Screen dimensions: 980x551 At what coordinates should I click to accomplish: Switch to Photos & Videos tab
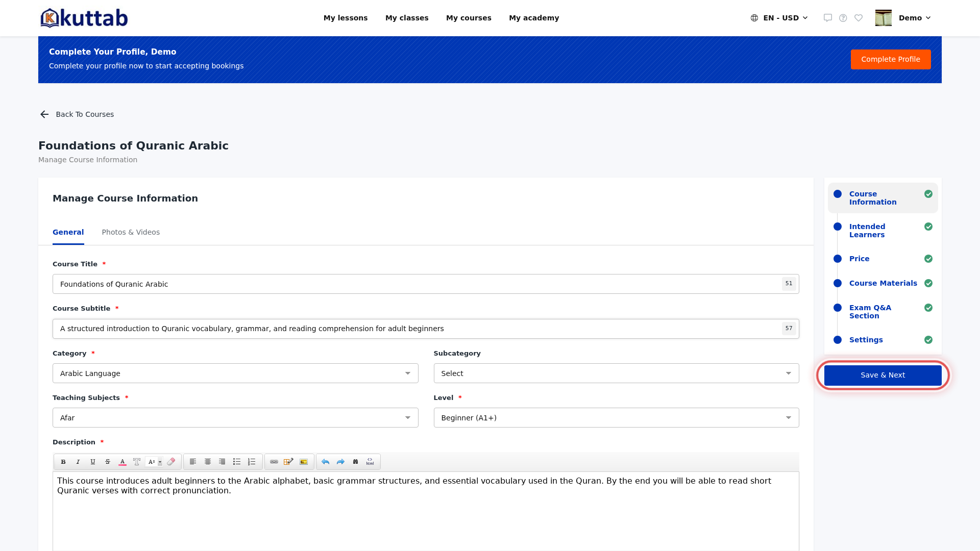coord(131,232)
